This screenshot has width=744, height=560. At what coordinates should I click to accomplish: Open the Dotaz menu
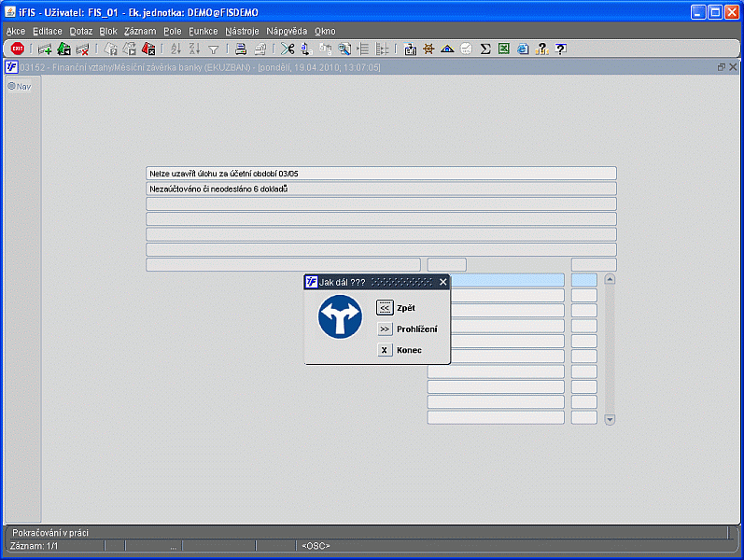[x=81, y=32]
